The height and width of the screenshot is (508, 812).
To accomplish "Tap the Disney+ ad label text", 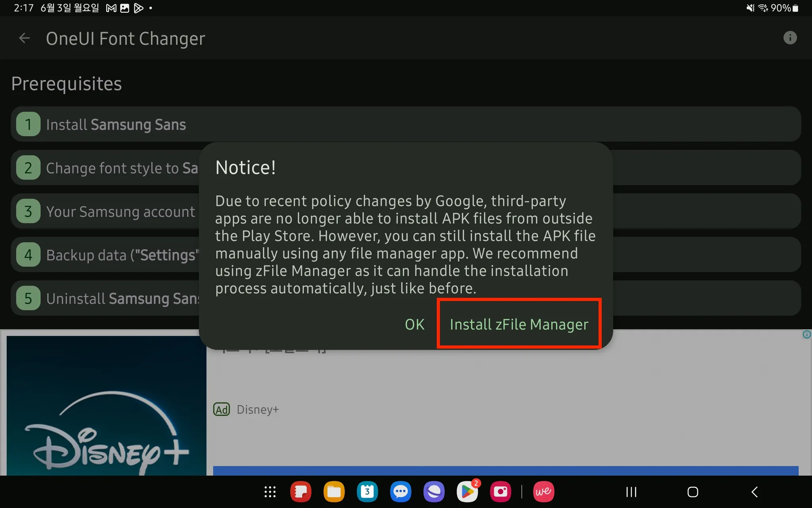I will [258, 410].
